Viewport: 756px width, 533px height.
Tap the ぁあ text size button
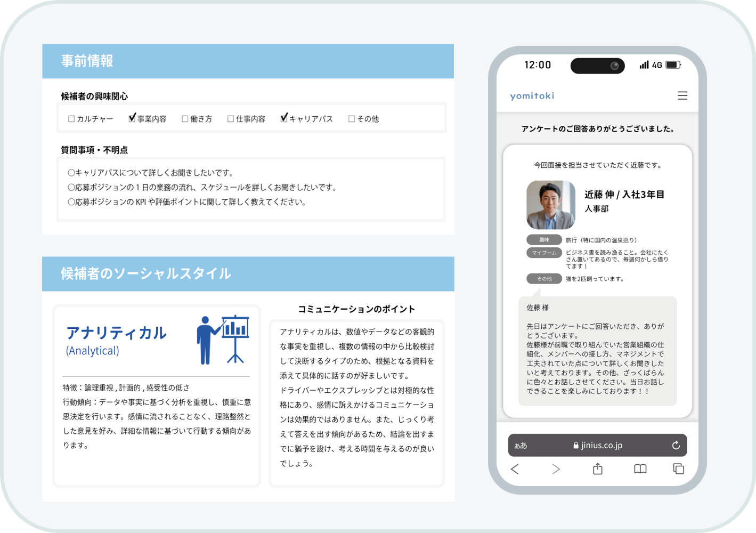pos(521,446)
